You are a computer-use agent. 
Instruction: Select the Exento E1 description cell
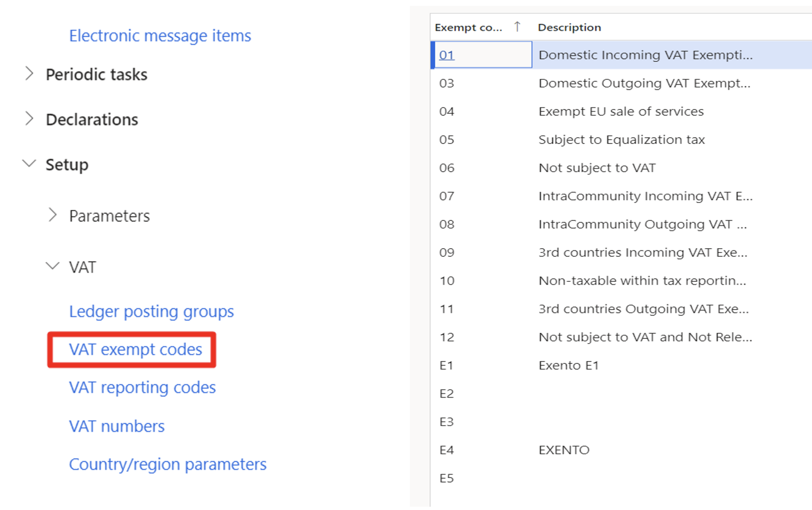569,365
